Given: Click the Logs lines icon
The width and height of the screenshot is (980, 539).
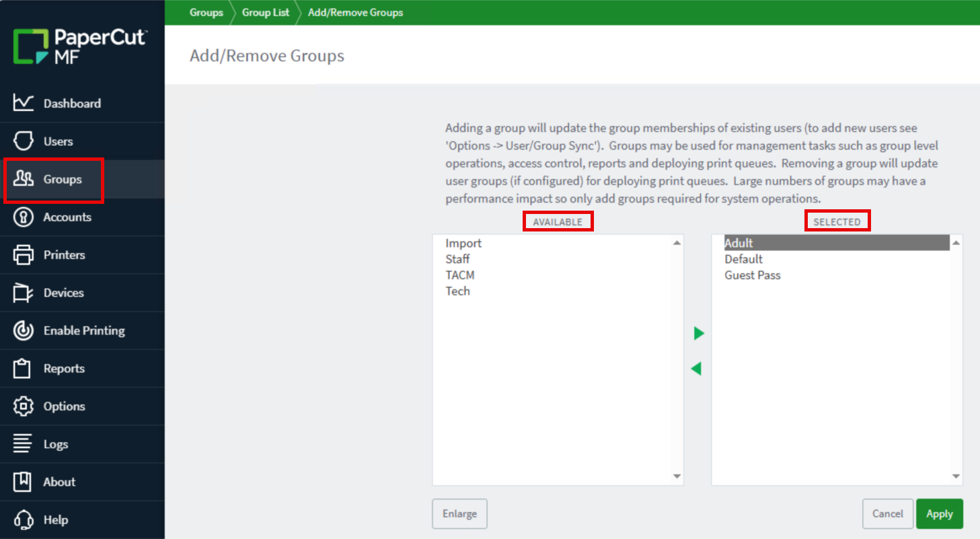Looking at the screenshot, I should click(24, 444).
